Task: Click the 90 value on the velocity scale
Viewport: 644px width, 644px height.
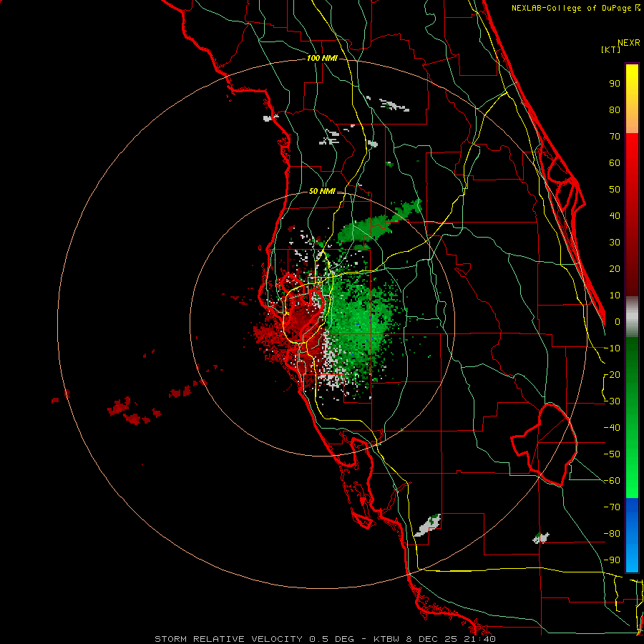Action: [x=615, y=84]
